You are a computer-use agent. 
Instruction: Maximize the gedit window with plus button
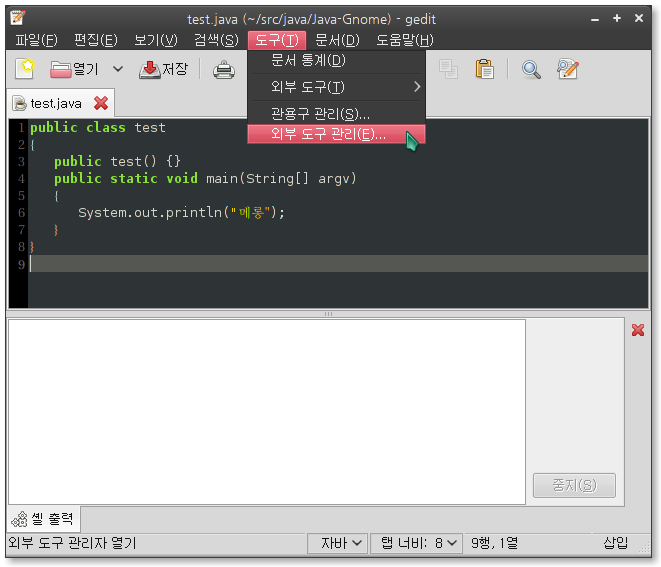617,18
